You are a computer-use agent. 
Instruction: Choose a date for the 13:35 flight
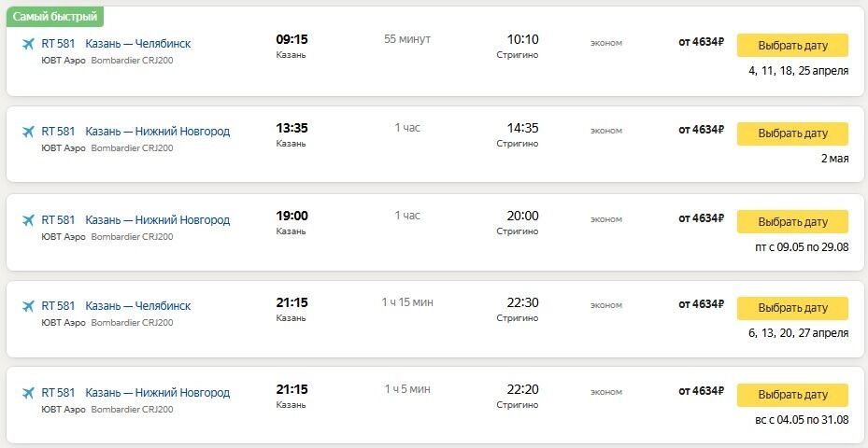[792, 133]
